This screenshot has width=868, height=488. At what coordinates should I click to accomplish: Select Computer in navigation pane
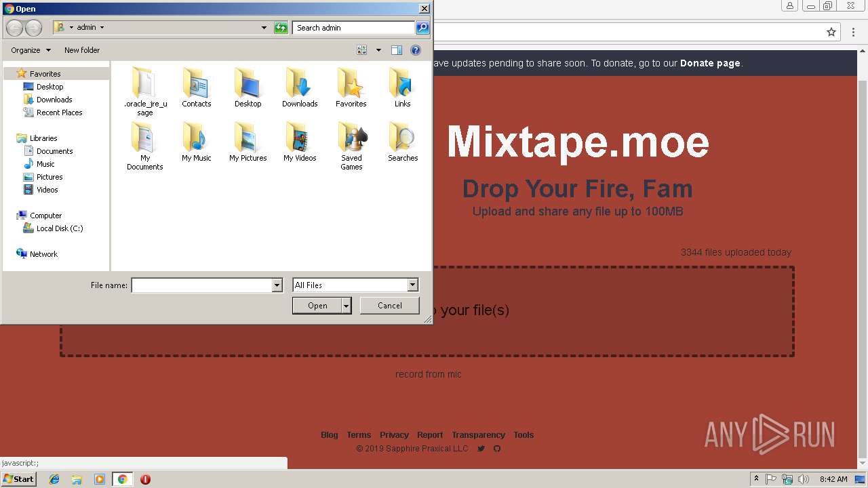[45, 216]
